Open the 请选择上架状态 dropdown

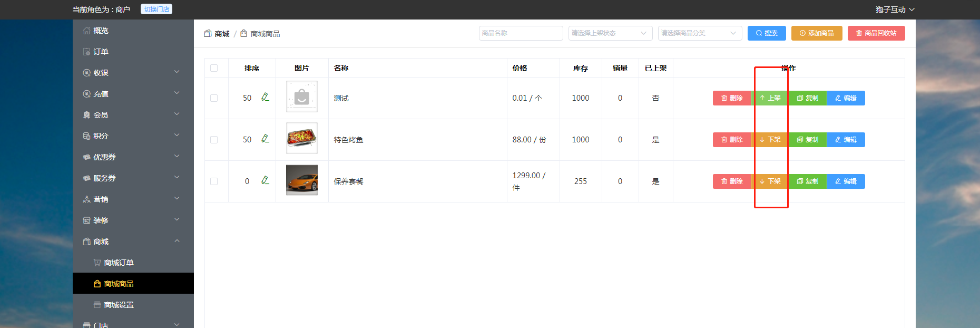click(x=610, y=33)
